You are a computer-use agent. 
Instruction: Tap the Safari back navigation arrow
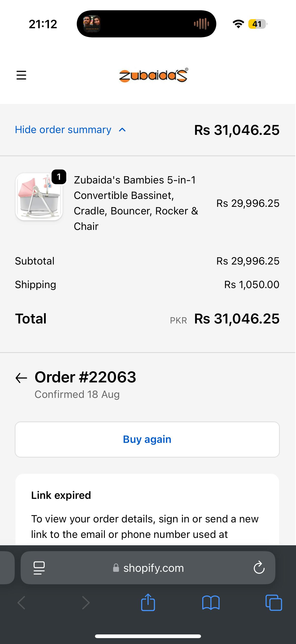(x=22, y=602)
